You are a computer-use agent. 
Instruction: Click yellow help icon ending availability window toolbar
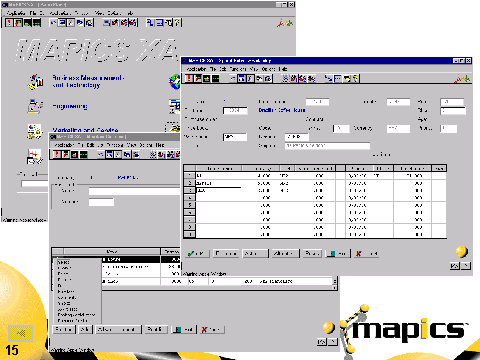point(355,78)
